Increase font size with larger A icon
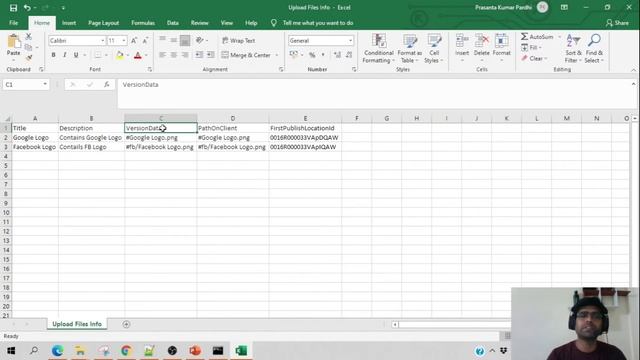Image resolution: width=640 pixels, height=360 pixels. tap(134, 40)
